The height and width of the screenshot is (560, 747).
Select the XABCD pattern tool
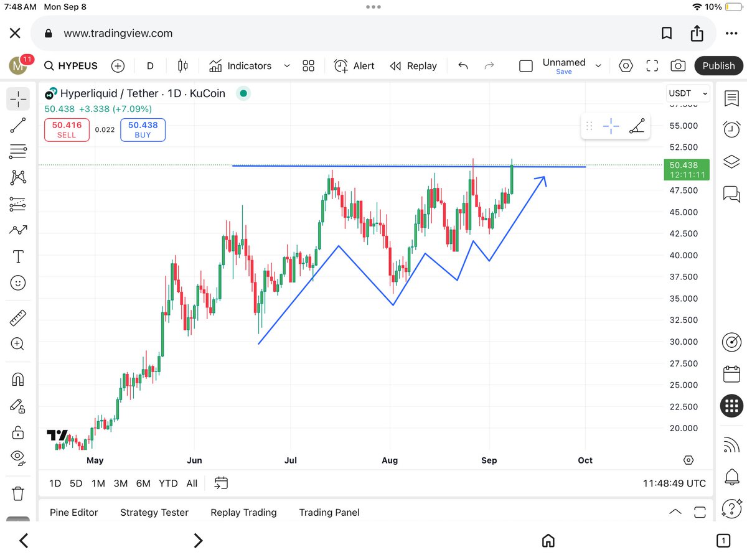click(x=18, y=177)
